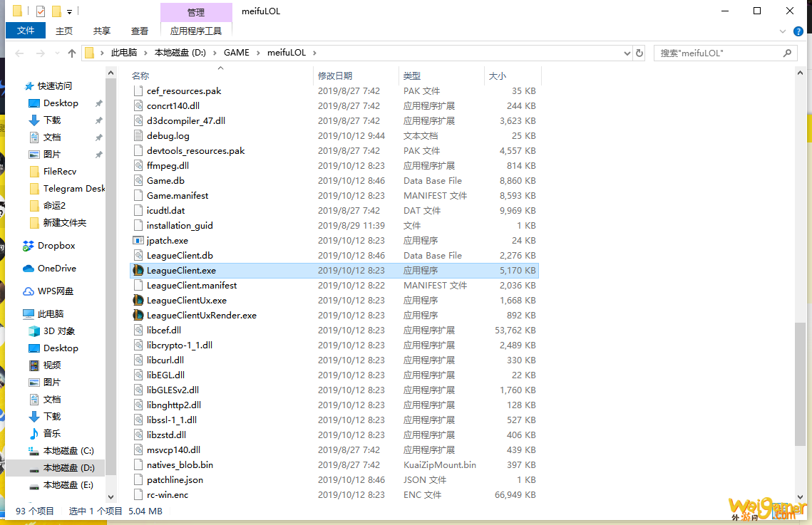Sort files by 修改日期 column header
Screen dimensions: 812x525
click(x=335, y=76)
